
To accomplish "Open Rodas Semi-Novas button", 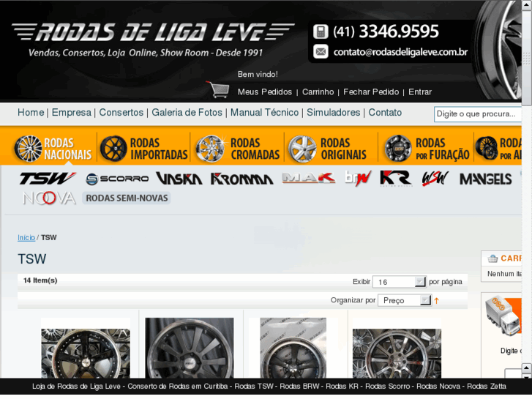I will click(x=127, y=198).
